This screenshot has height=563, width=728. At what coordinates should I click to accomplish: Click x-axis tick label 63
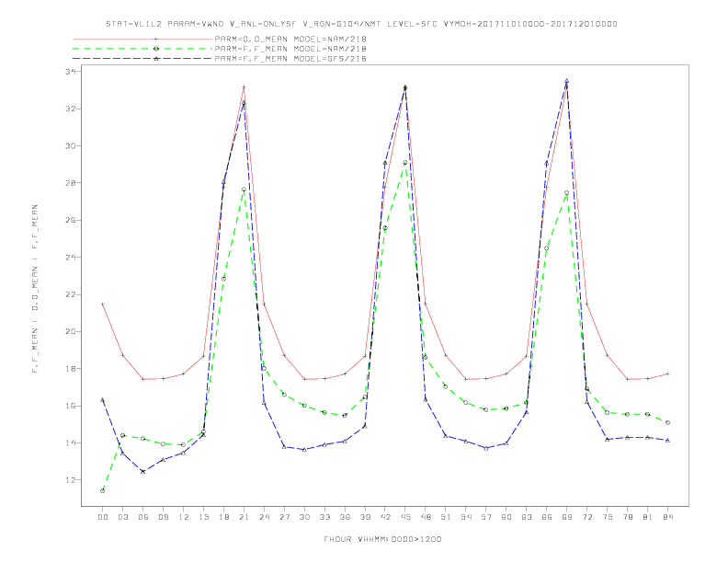[x=527, y=517]
